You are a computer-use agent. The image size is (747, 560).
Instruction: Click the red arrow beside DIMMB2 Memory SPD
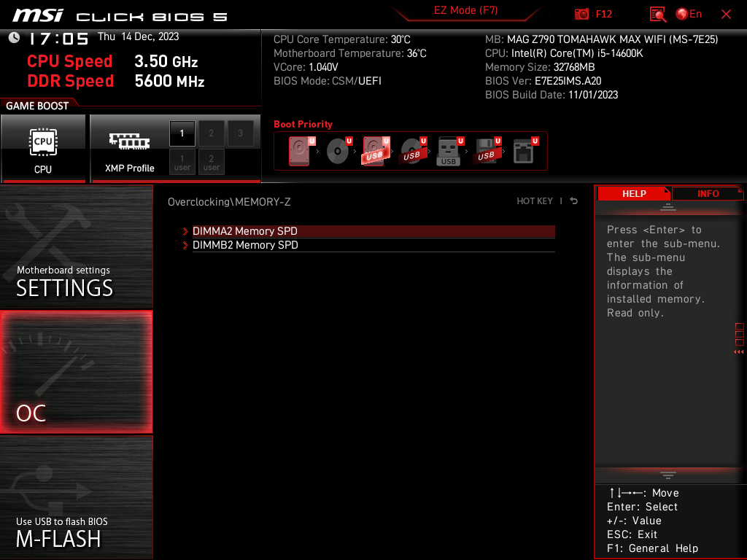click(x=185, y=245)
